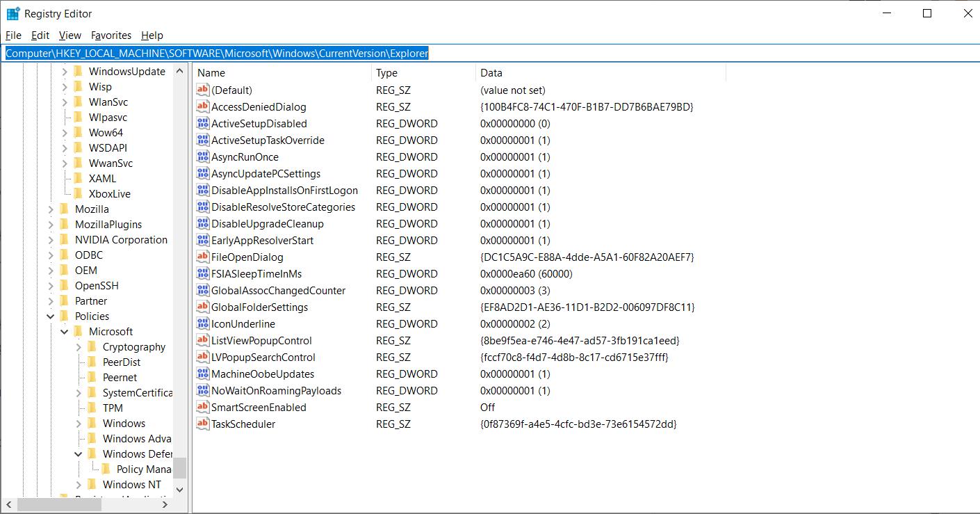Click REG_SZ type of TaskScheduler row
This screenshot has height=514, width=980.
click(393, 424)
